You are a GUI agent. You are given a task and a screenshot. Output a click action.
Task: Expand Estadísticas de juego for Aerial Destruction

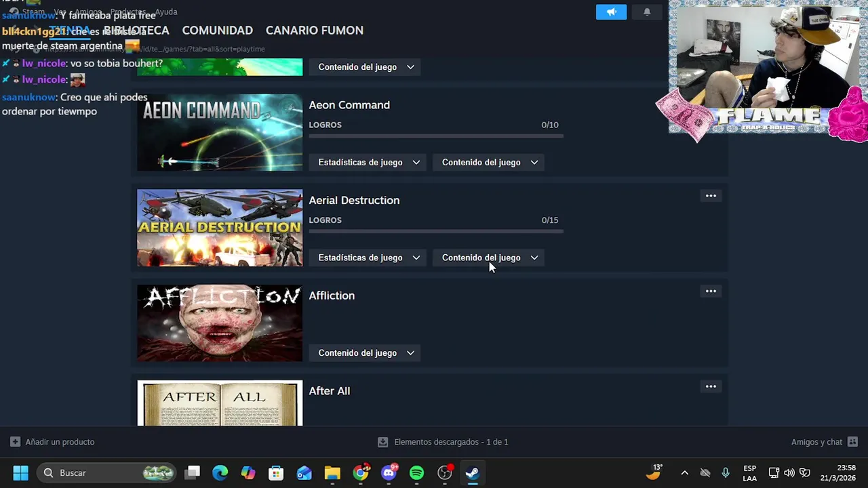(369, 258)
